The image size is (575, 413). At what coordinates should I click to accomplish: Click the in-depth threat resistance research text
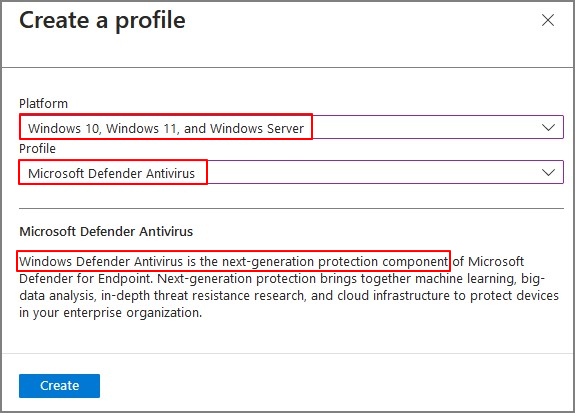click(x=203, y=296)
